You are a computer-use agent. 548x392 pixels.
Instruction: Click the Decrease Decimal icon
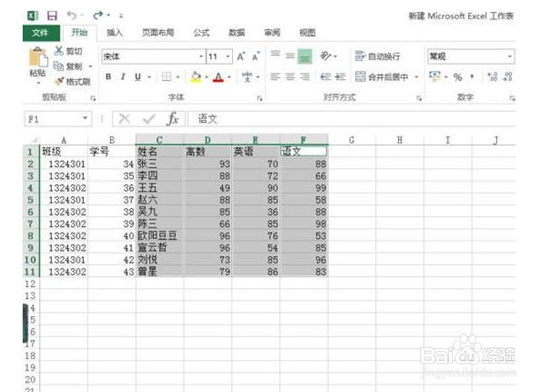coord(508,77)
